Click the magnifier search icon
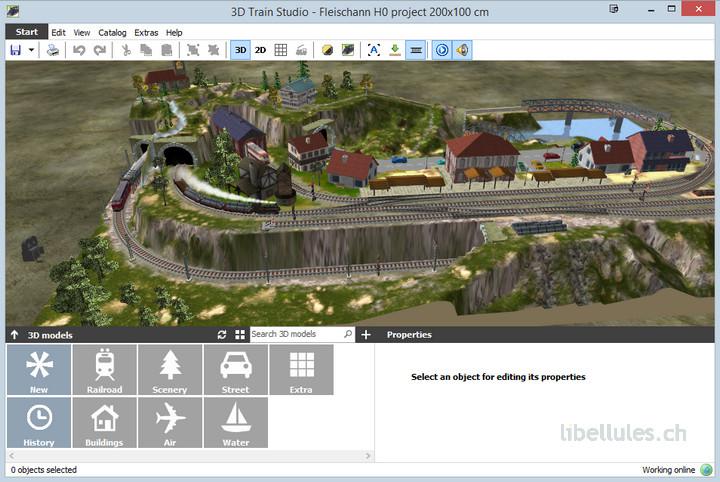This screenshot has width=720, height=482. pos(348,334)
